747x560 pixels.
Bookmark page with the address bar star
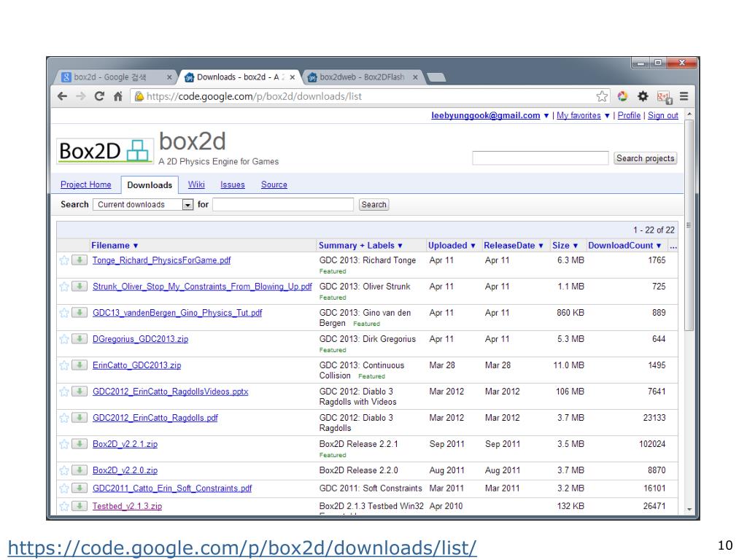pos(602,96)
